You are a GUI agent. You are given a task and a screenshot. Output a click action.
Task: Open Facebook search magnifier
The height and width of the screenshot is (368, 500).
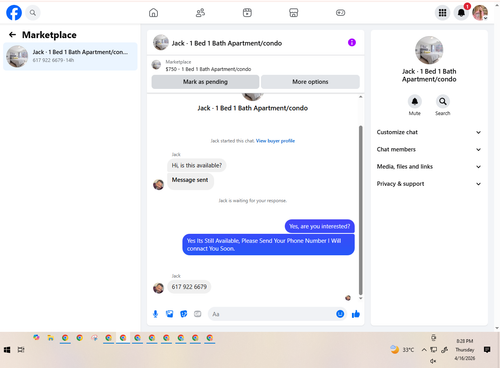coord(33,13)
